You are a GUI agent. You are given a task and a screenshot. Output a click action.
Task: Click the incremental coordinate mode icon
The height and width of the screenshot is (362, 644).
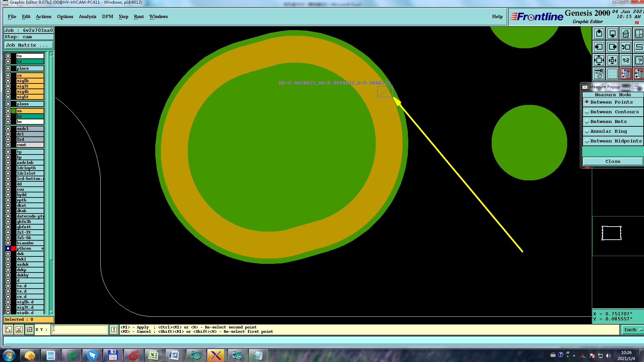click(x=19, y=329)
